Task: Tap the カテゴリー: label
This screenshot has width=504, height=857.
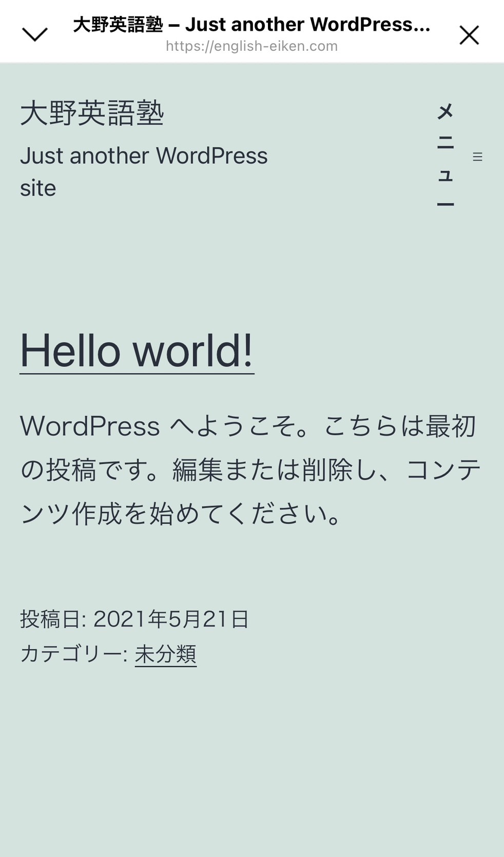Action: [x=73, y=654]
